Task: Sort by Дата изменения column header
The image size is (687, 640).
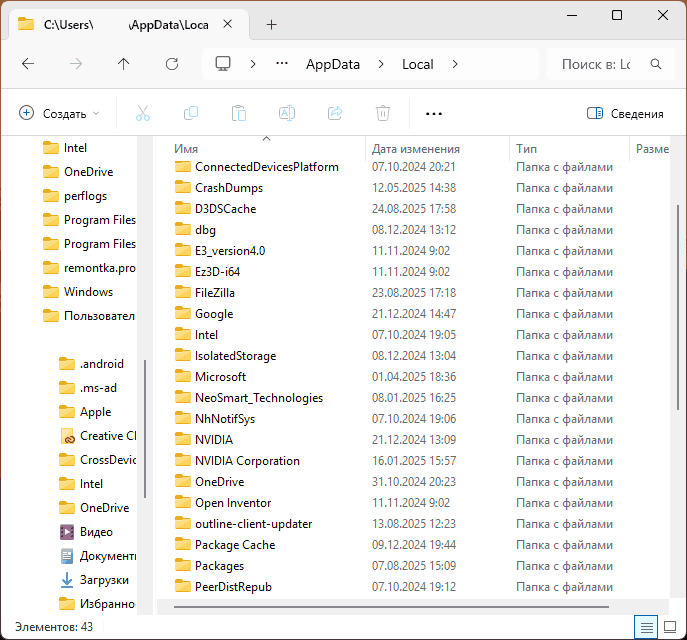Action: pos(416,149)
